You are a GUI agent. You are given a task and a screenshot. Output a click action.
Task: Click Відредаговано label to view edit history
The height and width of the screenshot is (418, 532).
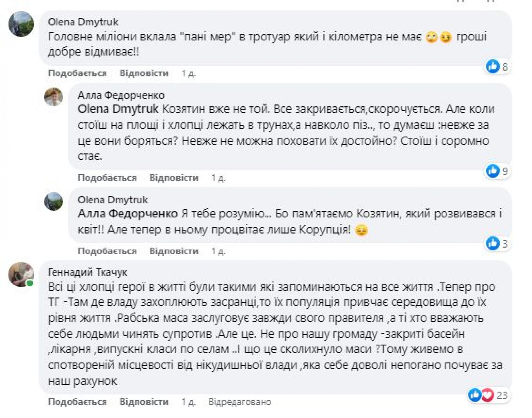(x=240, y=402)
